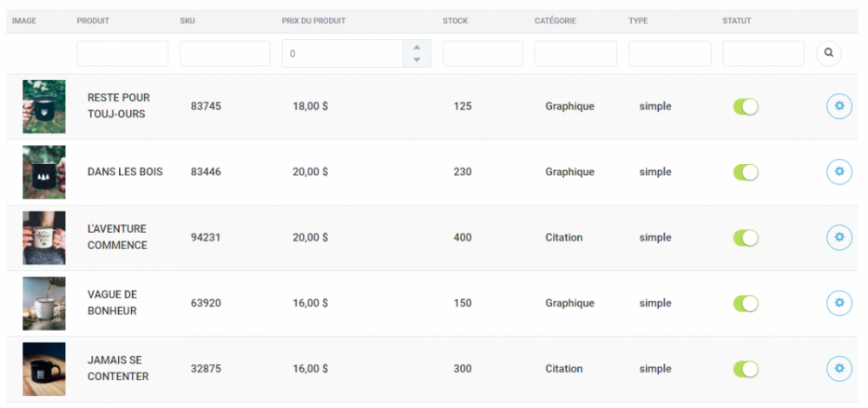This screenshot has height=408, width=868.
Task: Focus the Type filter field
Action: click(x=670, y=54)
